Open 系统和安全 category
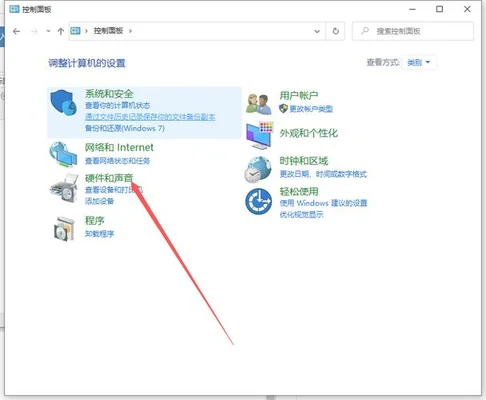Viewport: 486px width, 400px height. (x=109, y=94)
